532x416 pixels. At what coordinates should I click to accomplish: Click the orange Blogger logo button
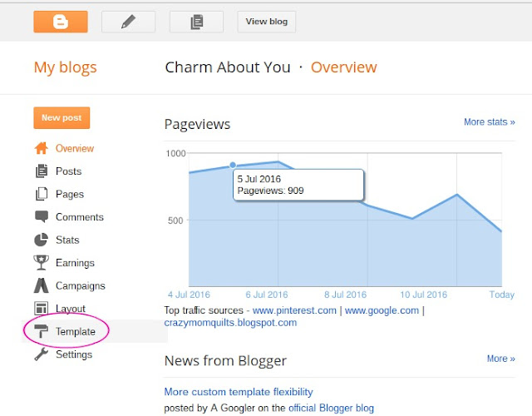pos(61,22)
